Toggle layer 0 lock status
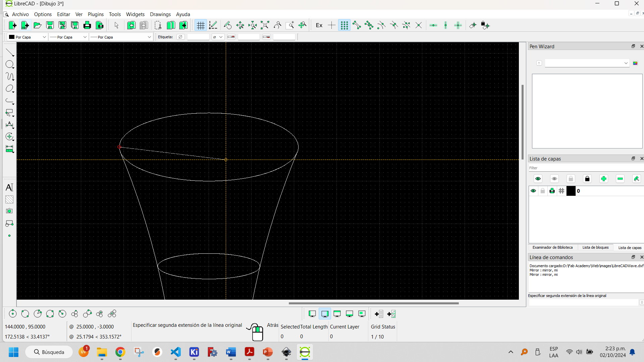This screenshot has height=362, width=644. pos(543,191)
